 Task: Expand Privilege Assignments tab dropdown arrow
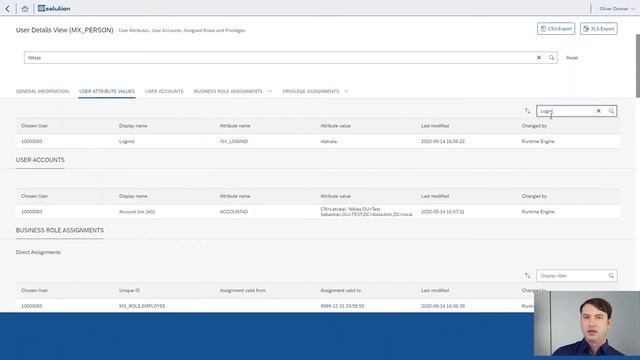point(346,91)
